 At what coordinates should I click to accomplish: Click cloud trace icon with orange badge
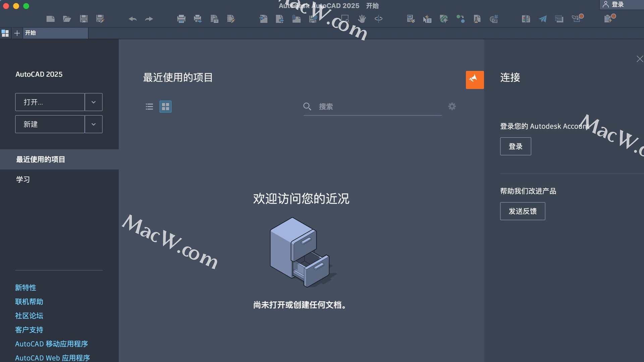click(x=578, y=18)
